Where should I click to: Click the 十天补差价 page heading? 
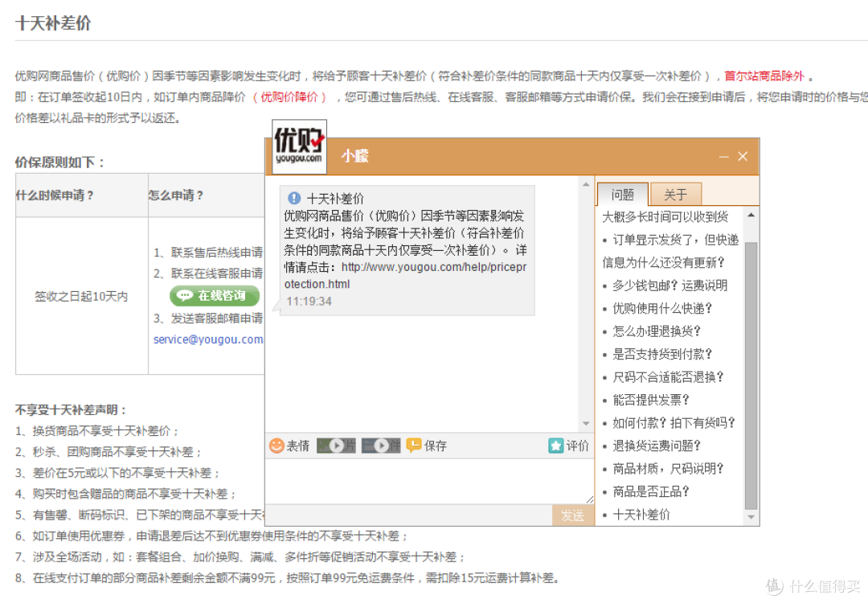53,23
